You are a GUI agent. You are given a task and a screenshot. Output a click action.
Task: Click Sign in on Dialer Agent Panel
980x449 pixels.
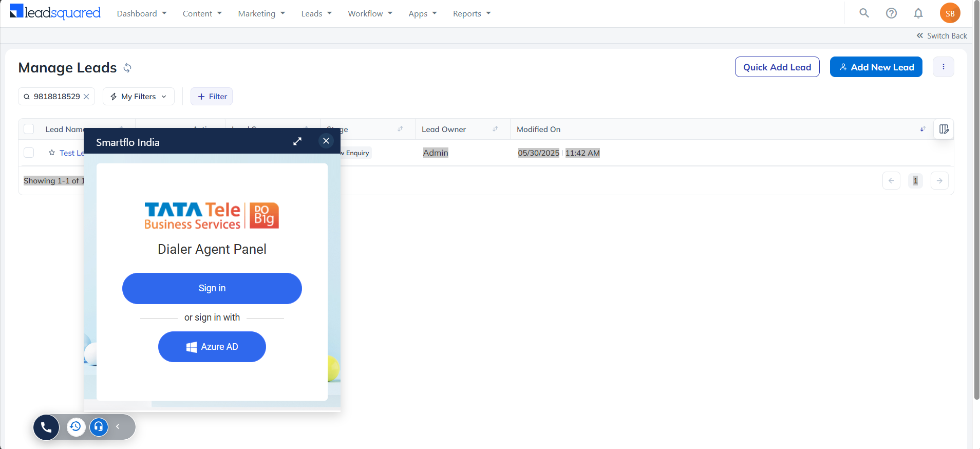(212, 288)
